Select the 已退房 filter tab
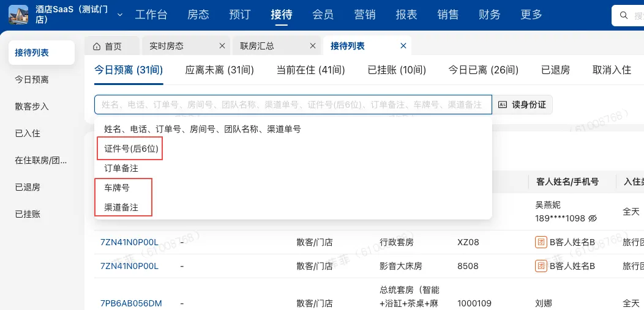Image resolution: width=644 pixels, height=310 pixels. [x=556, y=70]
